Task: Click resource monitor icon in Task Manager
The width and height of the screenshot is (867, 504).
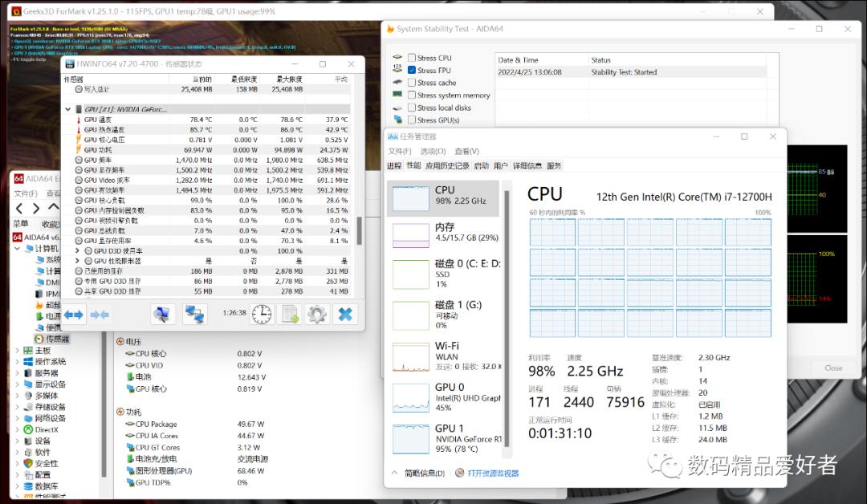Action: 459,473
